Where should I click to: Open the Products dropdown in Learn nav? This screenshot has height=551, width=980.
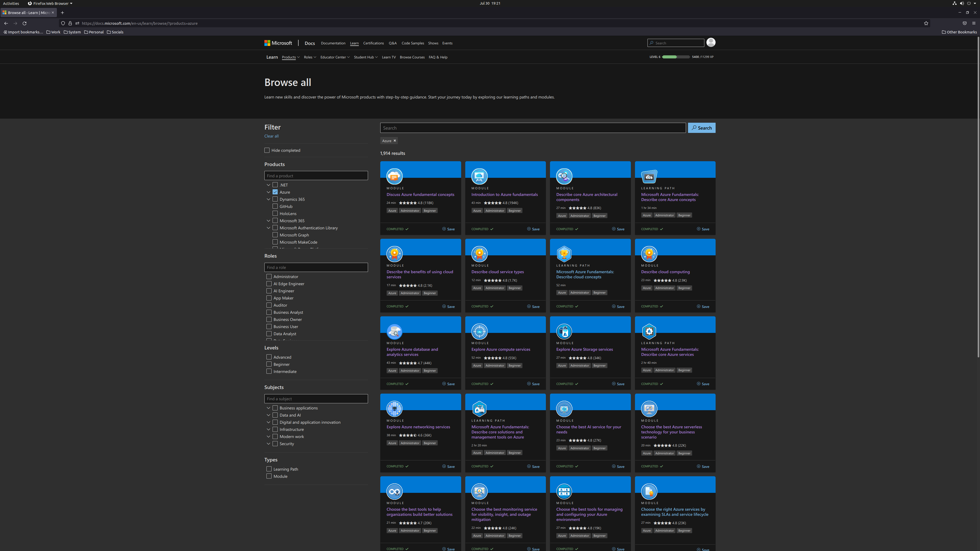point(291,57)
